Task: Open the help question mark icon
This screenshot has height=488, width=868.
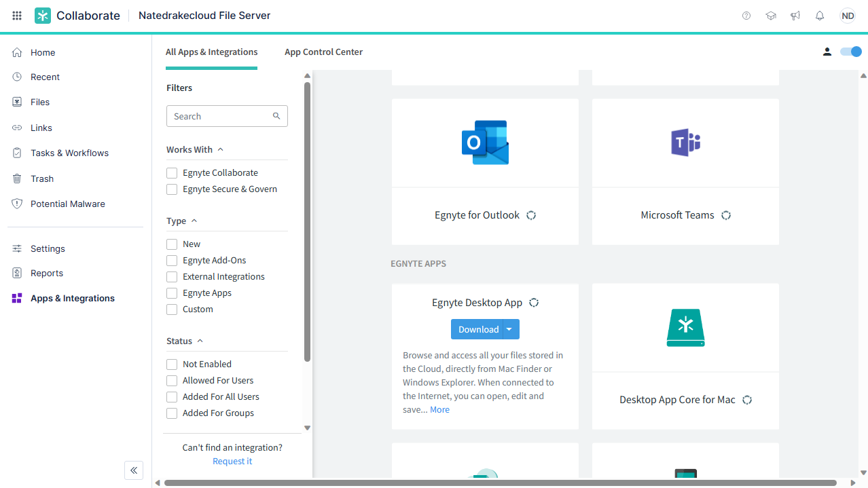Action: [x=746, y=16]
